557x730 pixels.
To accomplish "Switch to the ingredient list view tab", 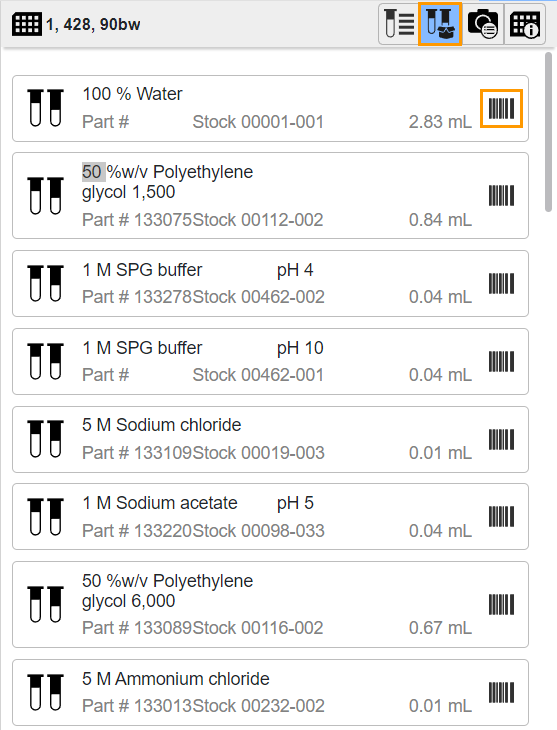I will [x=399, y=24].
